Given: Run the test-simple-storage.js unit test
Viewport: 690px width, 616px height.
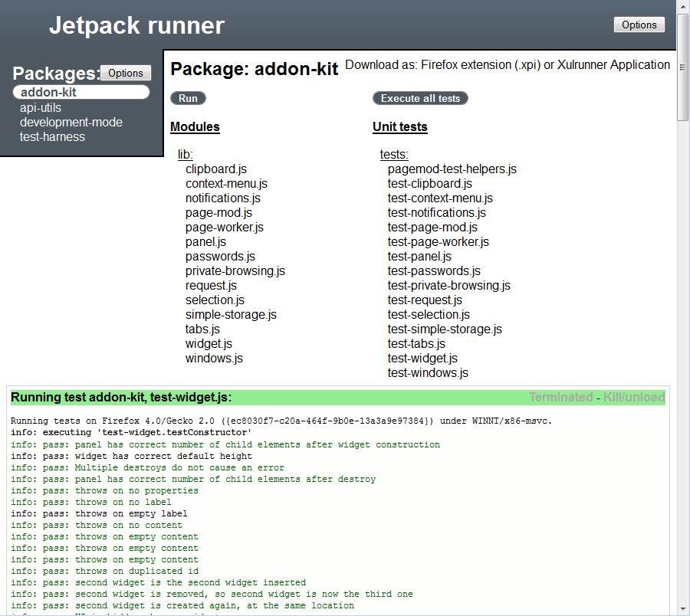Looking at the screenshot, I should (445, 329).
